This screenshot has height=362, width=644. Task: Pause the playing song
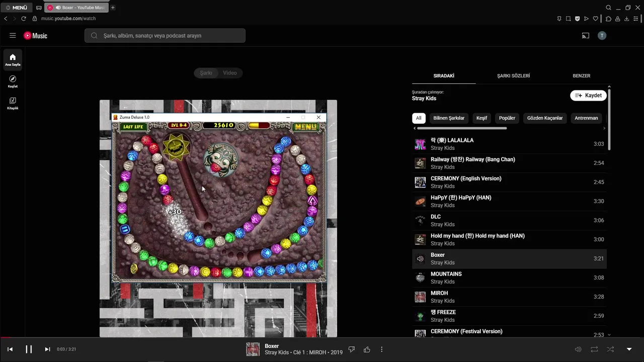[x=29, y=349]
